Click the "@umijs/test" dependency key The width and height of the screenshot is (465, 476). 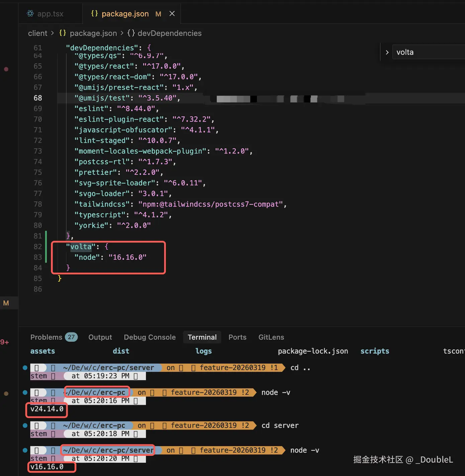coord(102,98)
